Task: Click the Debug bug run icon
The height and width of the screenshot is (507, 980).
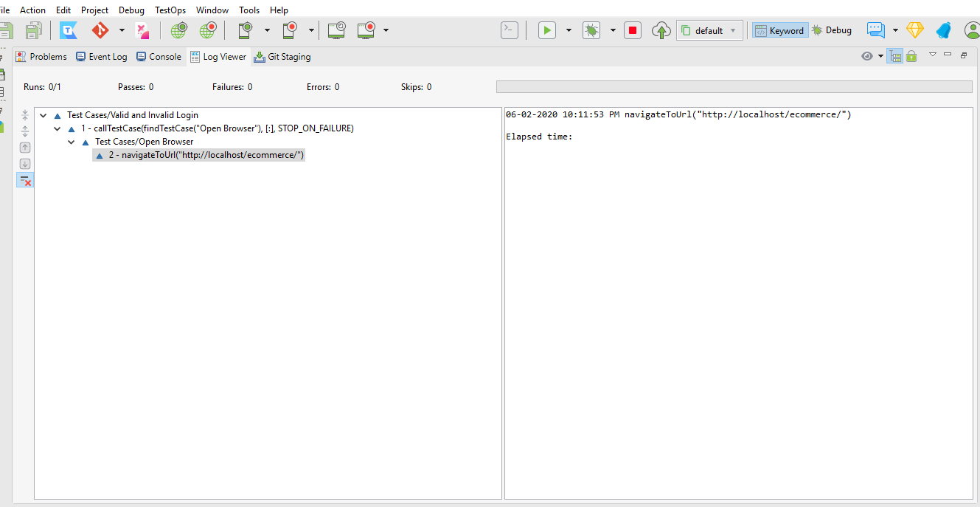Action: 591,30
